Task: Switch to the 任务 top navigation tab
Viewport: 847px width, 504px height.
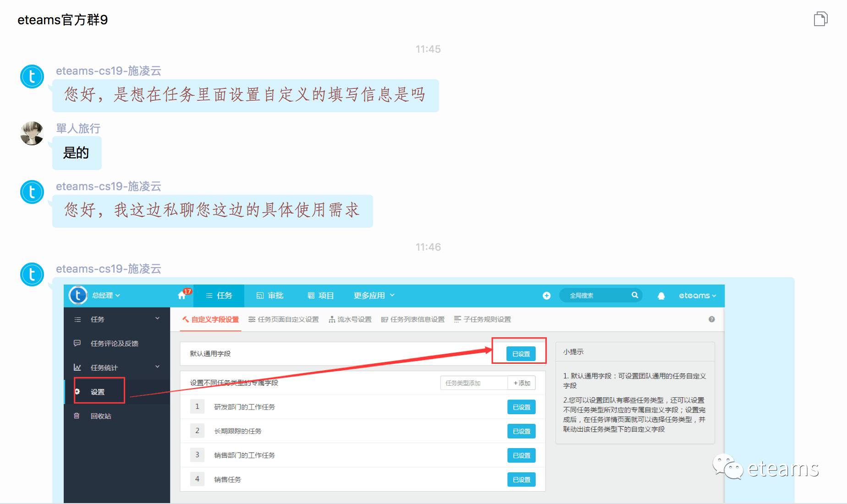Action: 219,296
